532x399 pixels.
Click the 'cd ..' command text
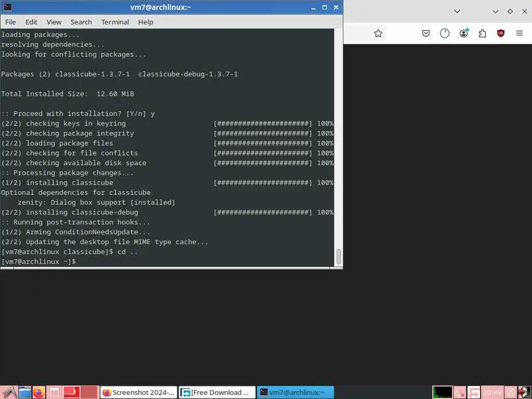click(128, 252)
